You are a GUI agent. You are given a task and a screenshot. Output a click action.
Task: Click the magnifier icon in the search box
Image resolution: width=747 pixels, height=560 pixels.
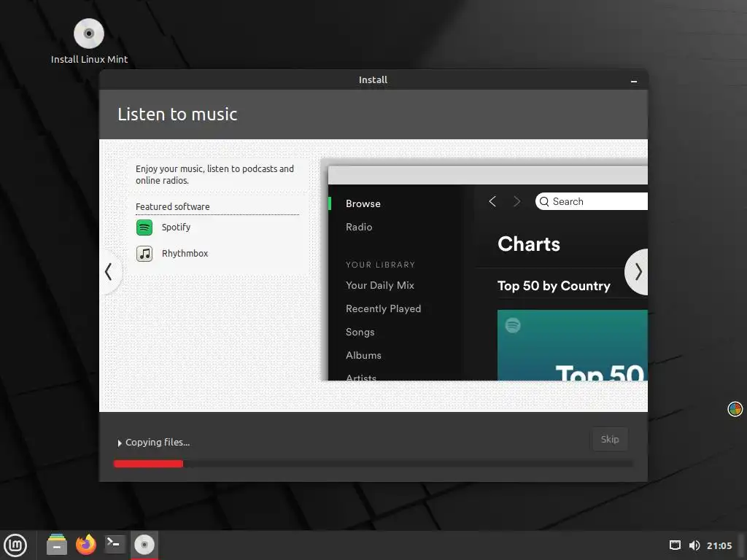544,201
